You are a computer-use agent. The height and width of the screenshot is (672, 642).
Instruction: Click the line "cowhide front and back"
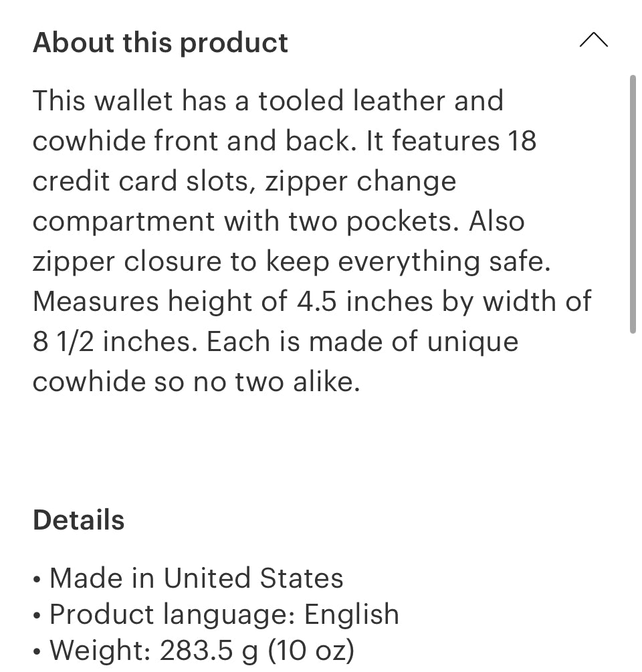coord(284,142)
